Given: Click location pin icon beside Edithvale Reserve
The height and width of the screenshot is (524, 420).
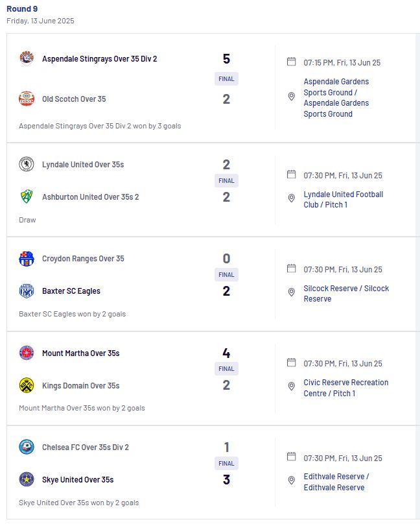Looking at the screenshot, I should [x=292, y=480].
